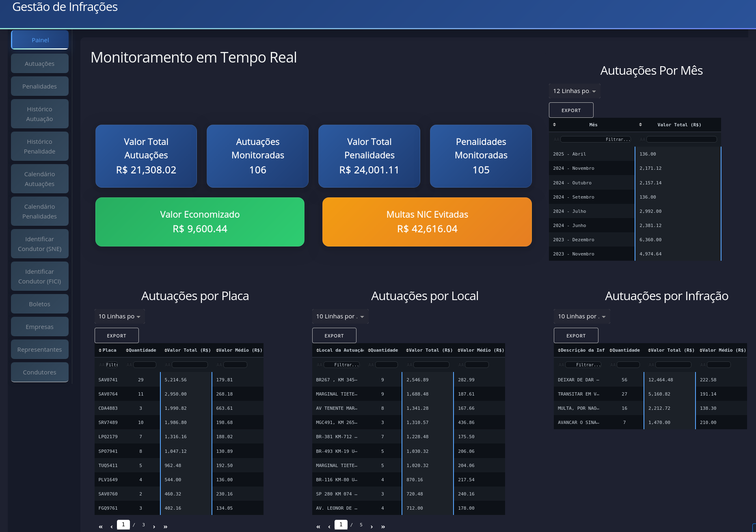Viewport: 756px width, 532px height.
Task: Go to next page of Autuações por Placa
Action: (154, 527)
